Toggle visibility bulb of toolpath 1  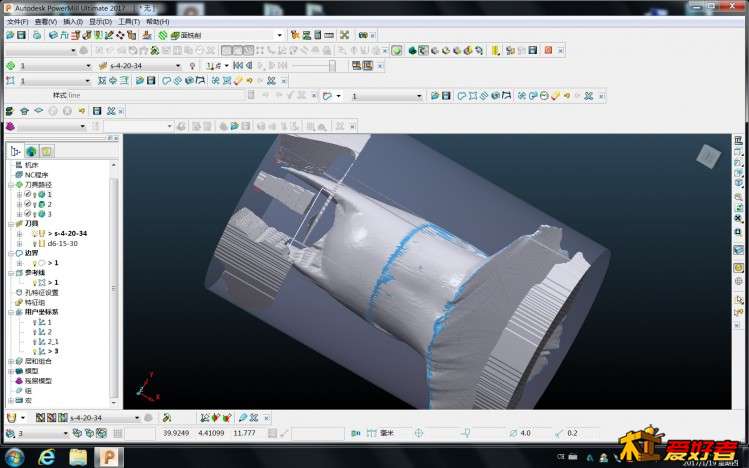[35, 194]
